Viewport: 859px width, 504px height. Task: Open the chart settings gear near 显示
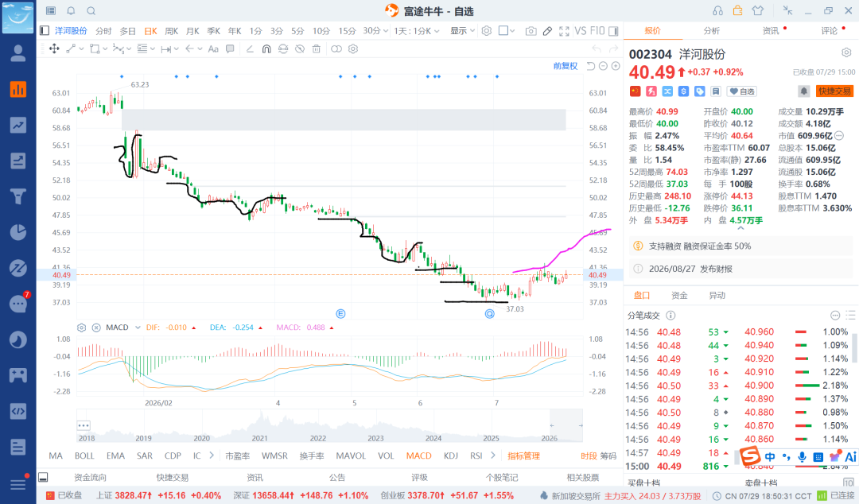[487, 31]
